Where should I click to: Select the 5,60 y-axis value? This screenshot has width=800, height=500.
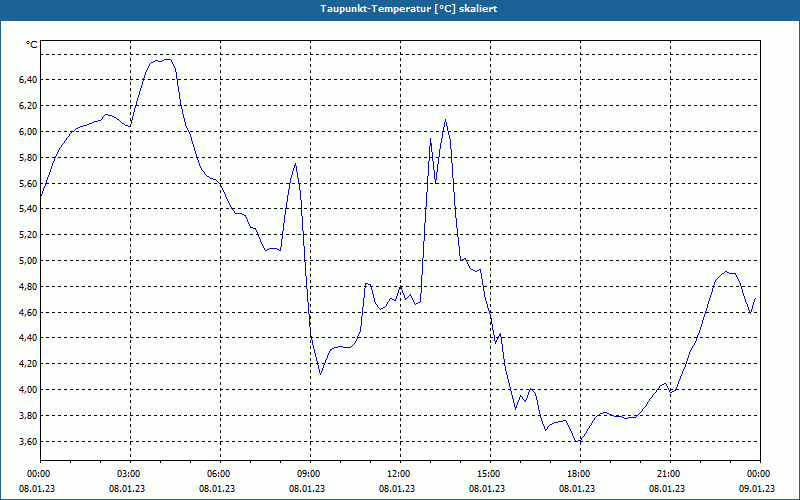28,183
